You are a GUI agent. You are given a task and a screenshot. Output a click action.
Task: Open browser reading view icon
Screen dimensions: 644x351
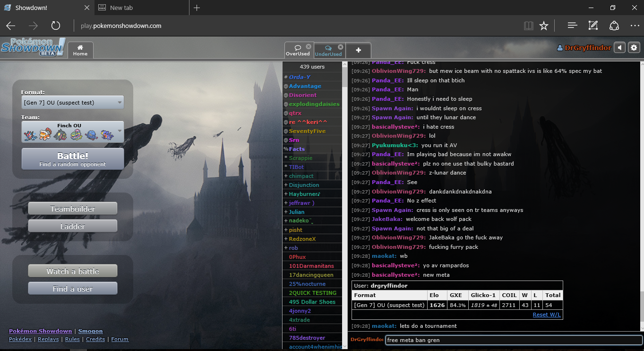[x=528, y=26]
